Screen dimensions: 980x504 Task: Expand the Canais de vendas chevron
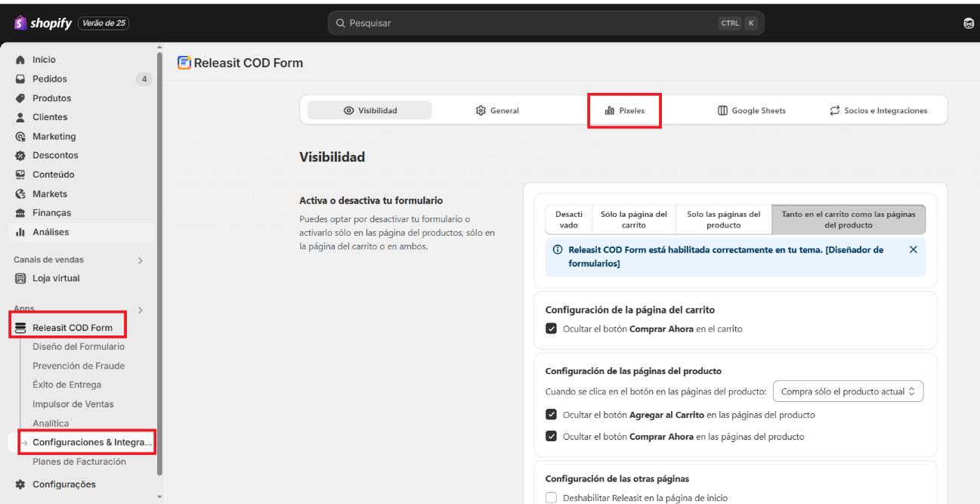pos(140,261)
